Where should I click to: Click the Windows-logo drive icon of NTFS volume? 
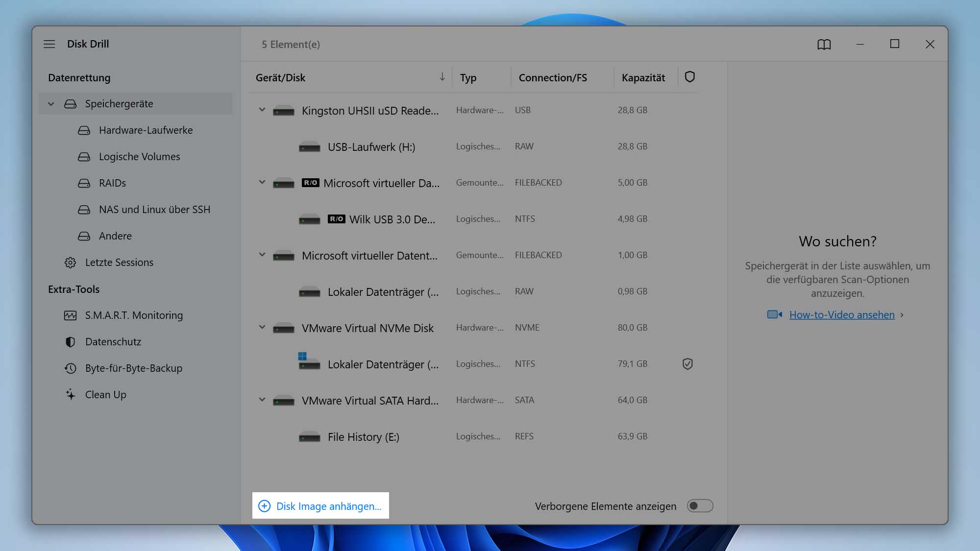(309, 361)
